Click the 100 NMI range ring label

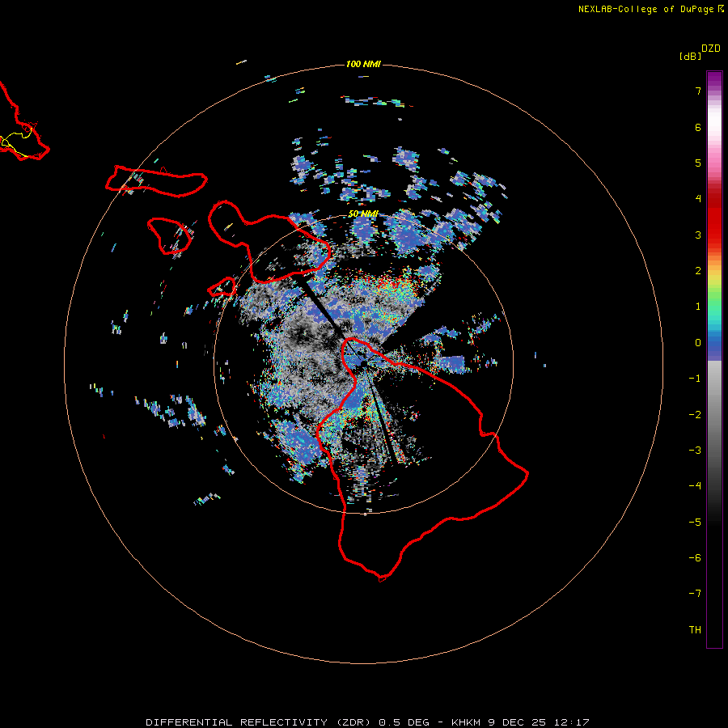tap(363, 64)
